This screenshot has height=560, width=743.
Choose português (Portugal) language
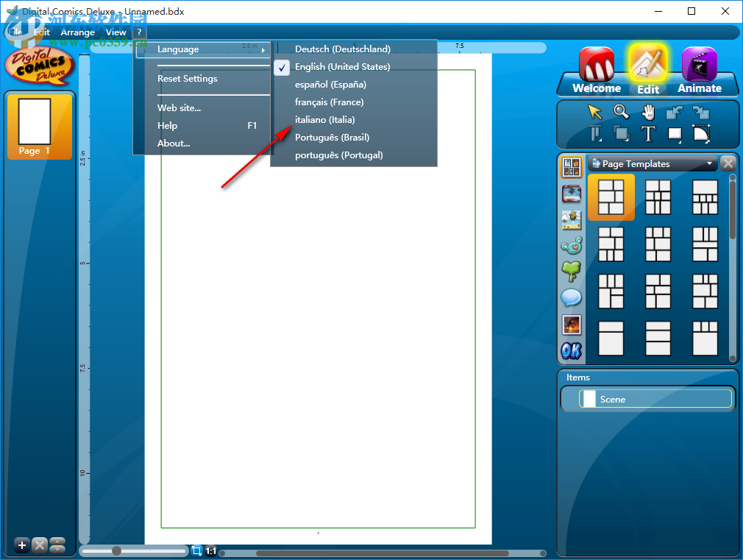pyautogui.click(x=354, y=155)
